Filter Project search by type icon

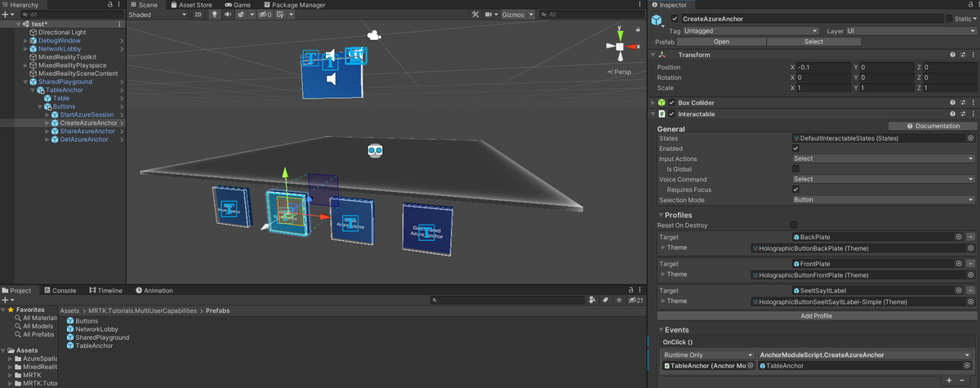click(591, 301)
